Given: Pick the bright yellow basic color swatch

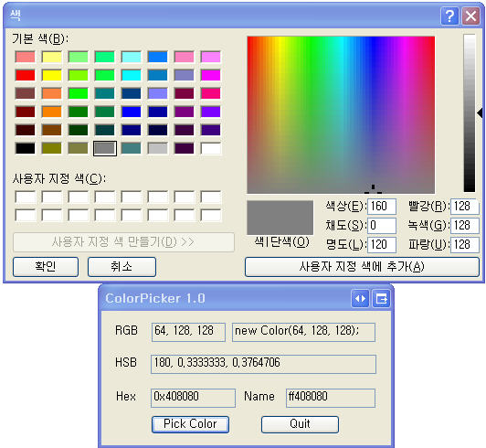Looking at the screenshot, I should tap(52, 75).
